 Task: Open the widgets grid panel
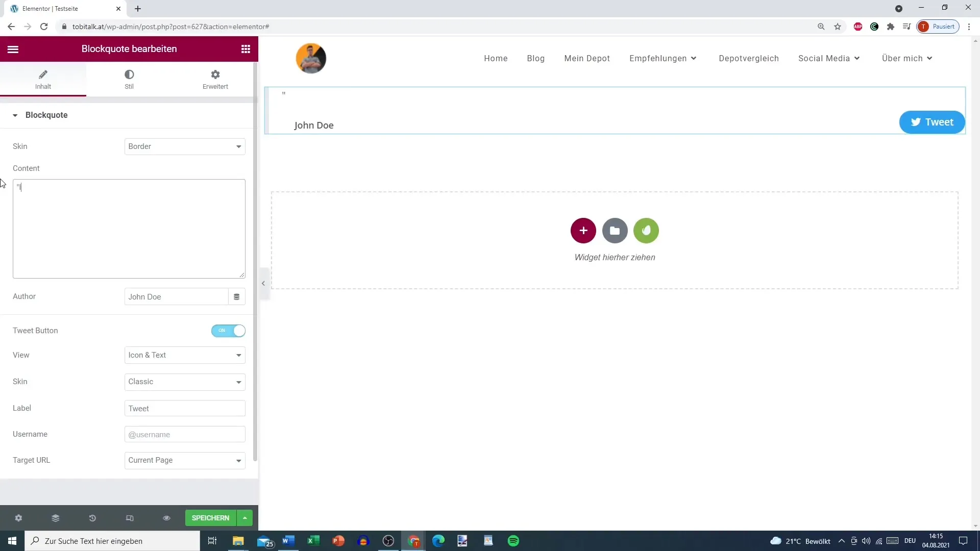[x=246, y=49]
